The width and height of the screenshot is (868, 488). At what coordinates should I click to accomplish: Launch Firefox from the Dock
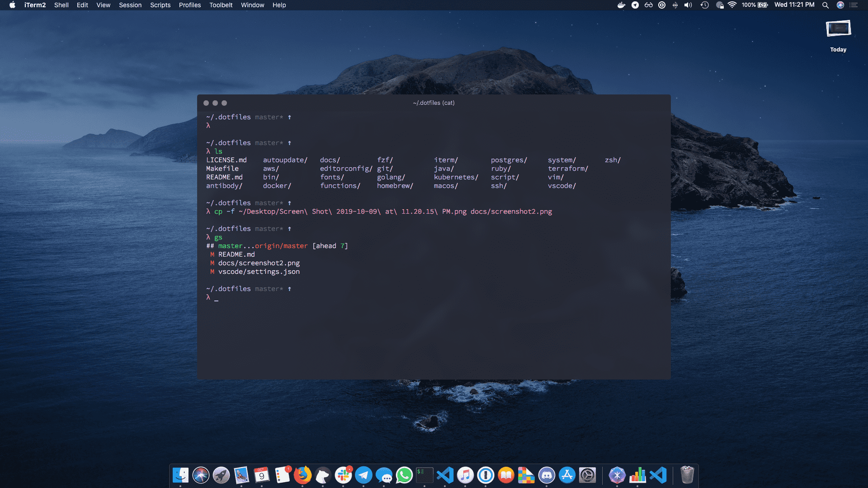(x=303, y=475)
